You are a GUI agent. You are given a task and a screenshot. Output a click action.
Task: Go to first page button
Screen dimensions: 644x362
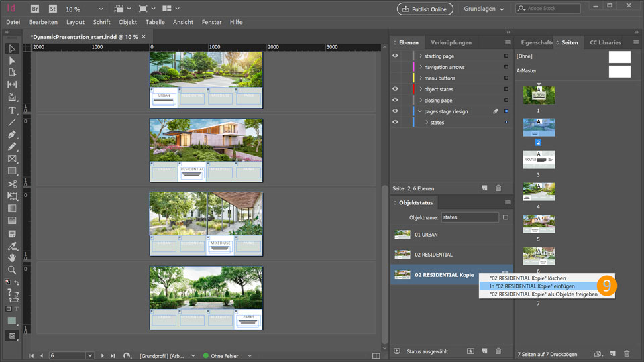(x=32, y=355)
